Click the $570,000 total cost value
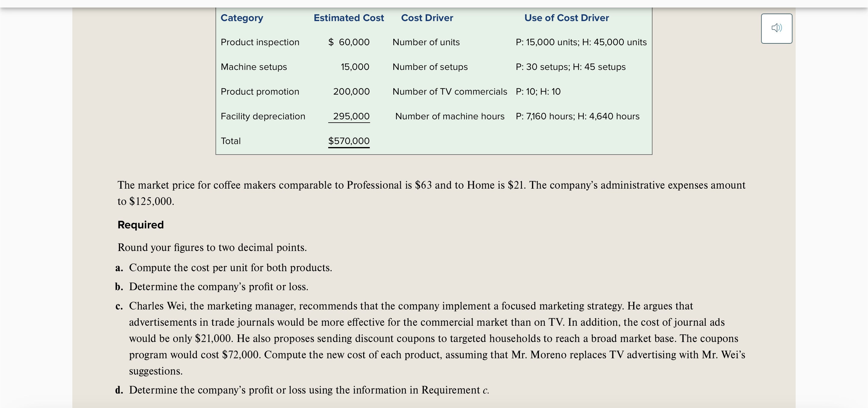The height and width of the screenshot is (408, 868). point(349,141)
